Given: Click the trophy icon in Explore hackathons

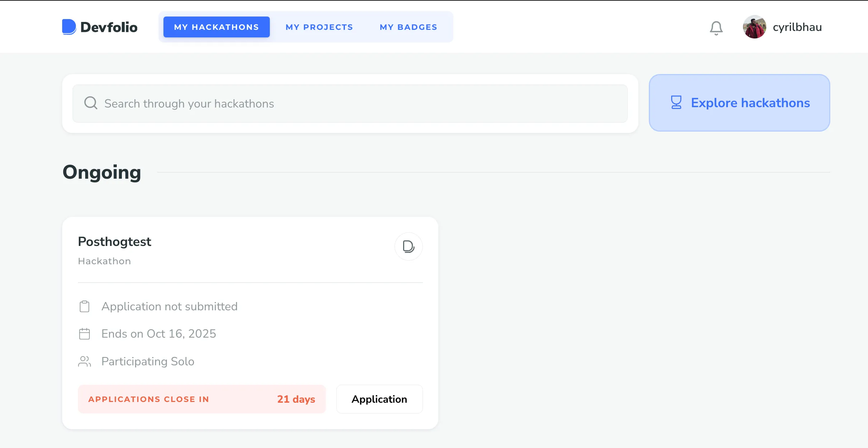Looking at the screenshot, I should coord(676,102).
